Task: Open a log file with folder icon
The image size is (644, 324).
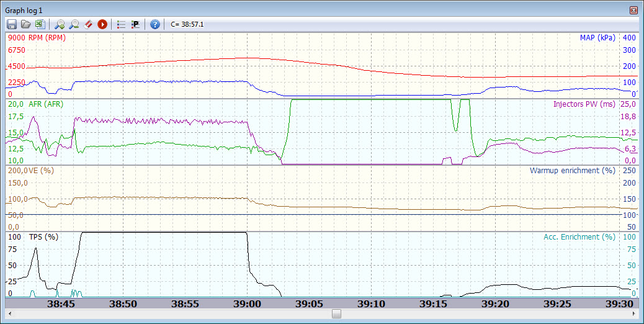Action: [25, 24]
